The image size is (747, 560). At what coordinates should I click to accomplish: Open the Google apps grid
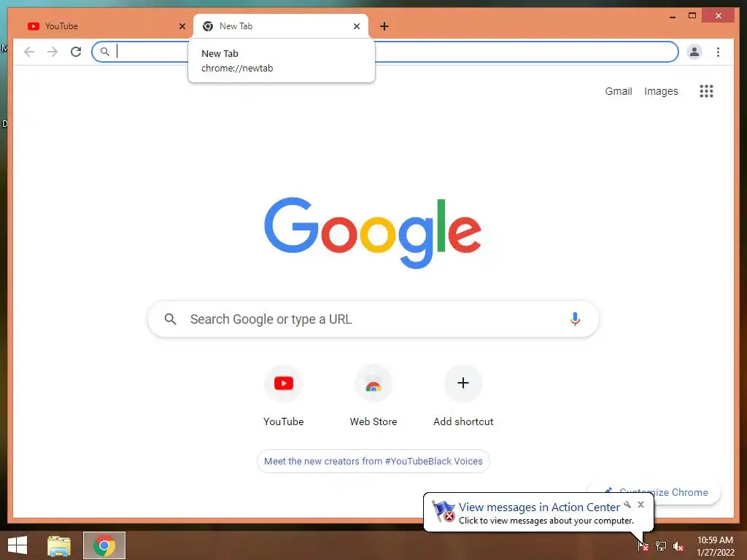pos(706,91)
